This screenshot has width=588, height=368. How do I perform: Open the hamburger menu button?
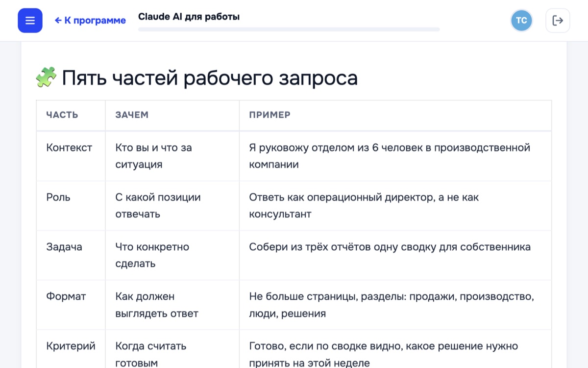[30, 21]
